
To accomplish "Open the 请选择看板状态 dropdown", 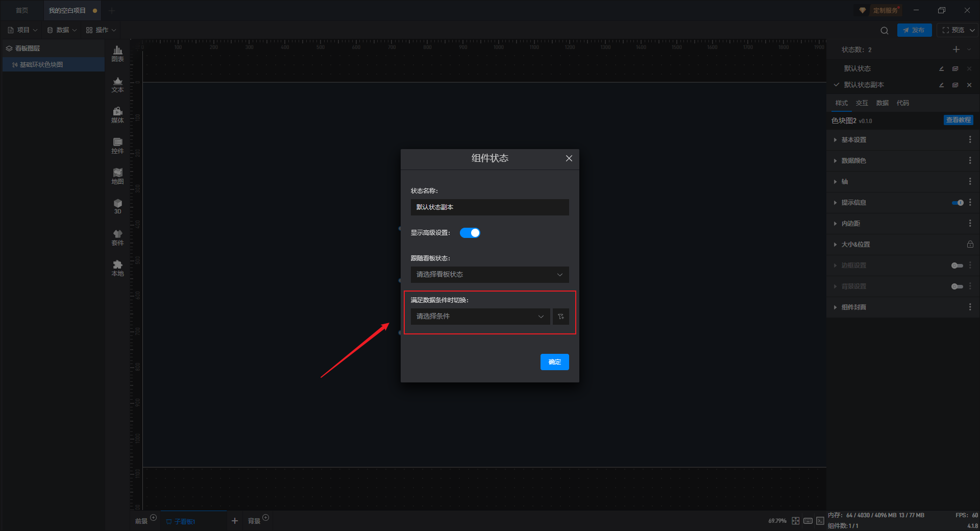I will pos(490,275).
